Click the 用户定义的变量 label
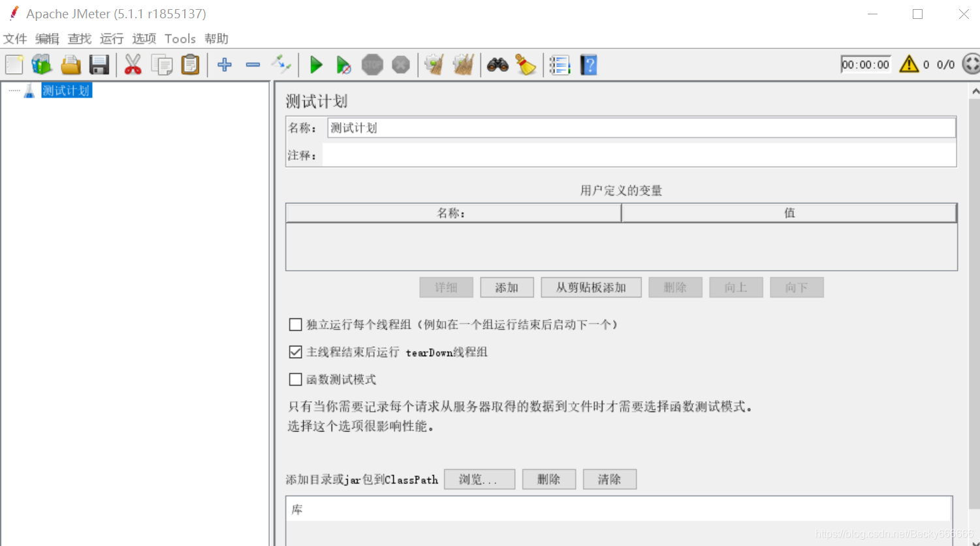This screenshot has height=546, width=980. pos(621,190)
